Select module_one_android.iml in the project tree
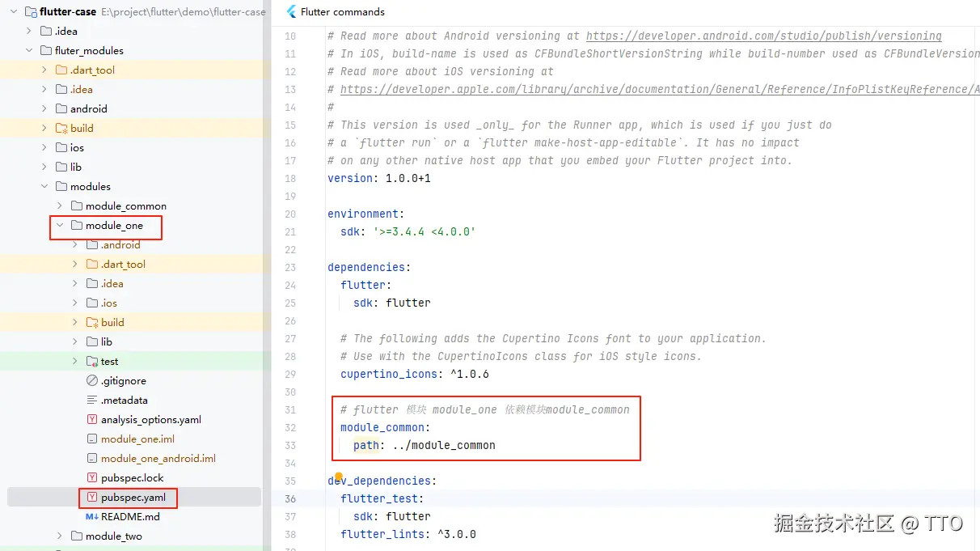The image size is (980, 551). [158, 459]
